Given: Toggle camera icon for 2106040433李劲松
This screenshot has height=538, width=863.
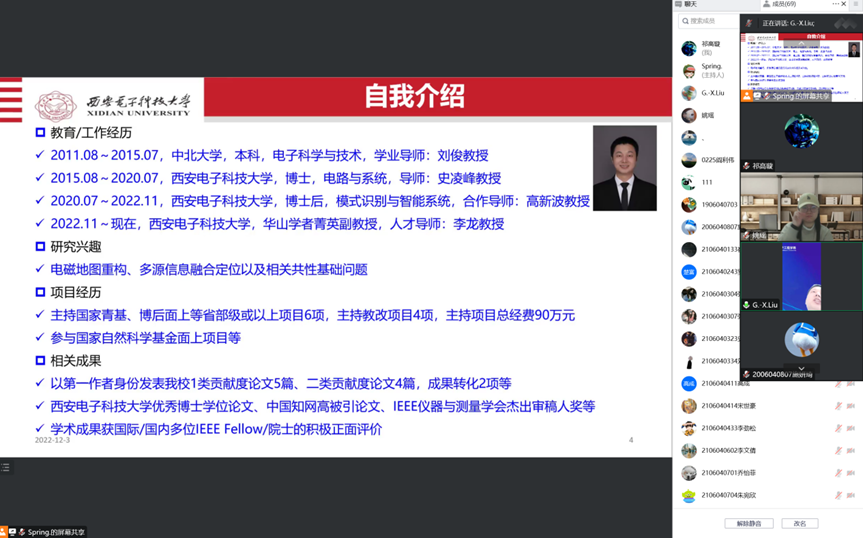Looking at the screenshot, I should coord(850,428).
